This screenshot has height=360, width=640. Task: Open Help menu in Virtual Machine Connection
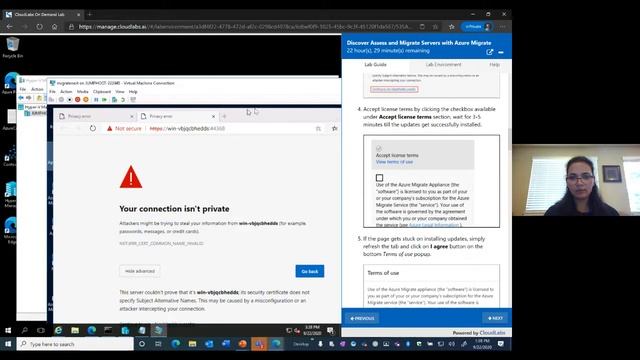coord(133,91)
